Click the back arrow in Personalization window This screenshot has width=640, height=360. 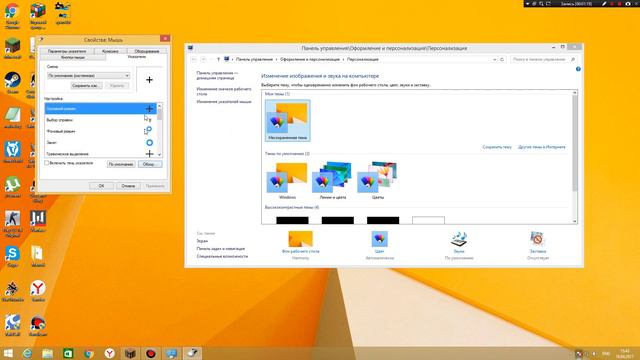pos(194,60)
